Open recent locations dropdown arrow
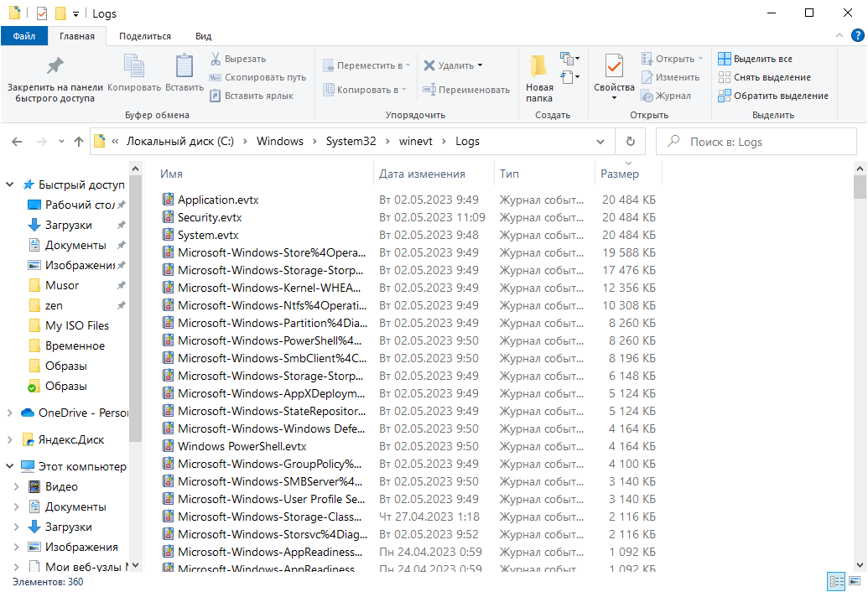Viewport: 868px width, 592px height. 61,142
